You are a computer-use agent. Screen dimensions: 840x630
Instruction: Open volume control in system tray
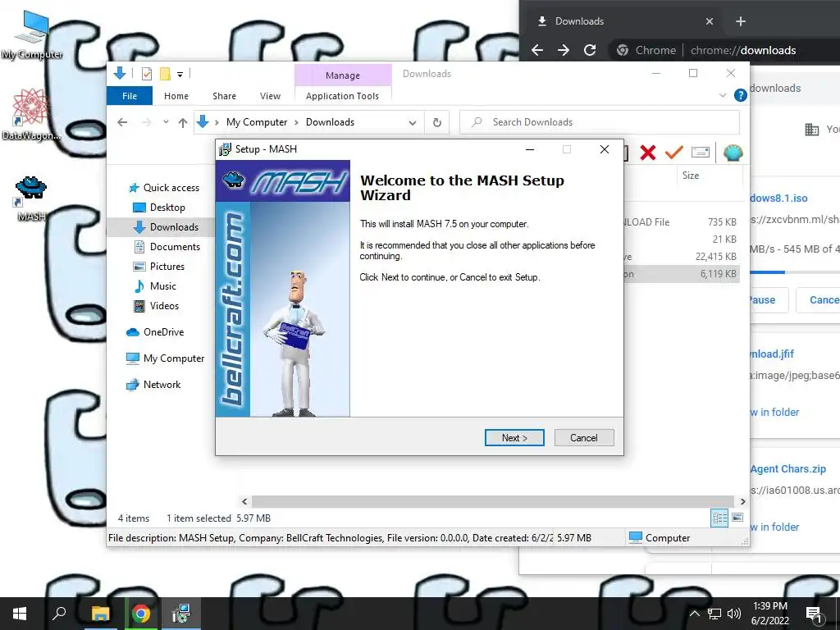pyautogui.click(x=734, y=614)
